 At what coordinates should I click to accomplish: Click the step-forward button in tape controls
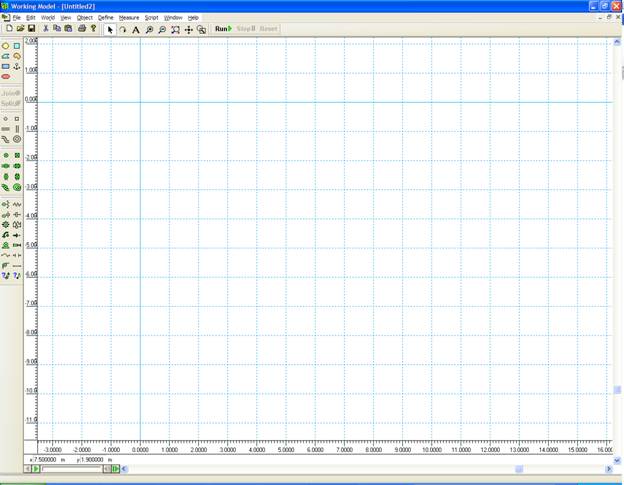115,469
